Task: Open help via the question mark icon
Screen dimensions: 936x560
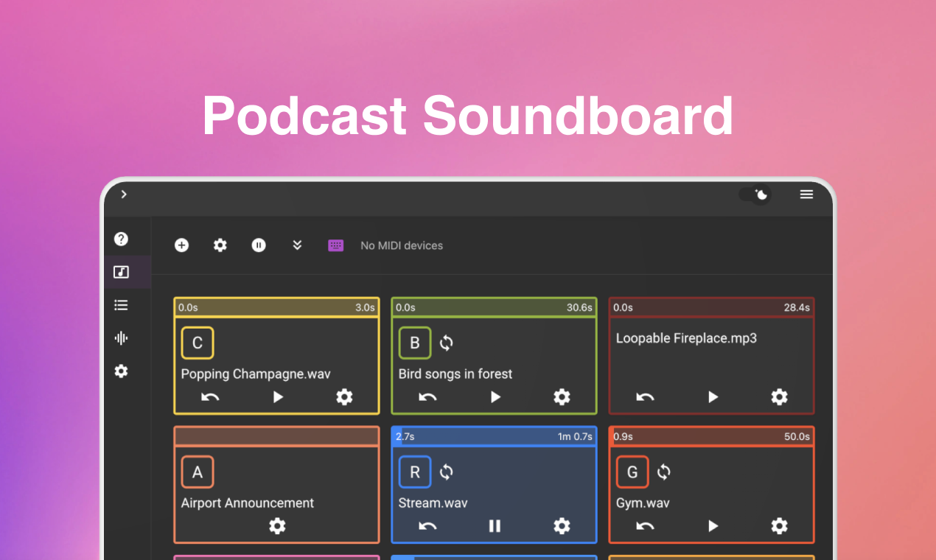Action: [x=120, y=237]
